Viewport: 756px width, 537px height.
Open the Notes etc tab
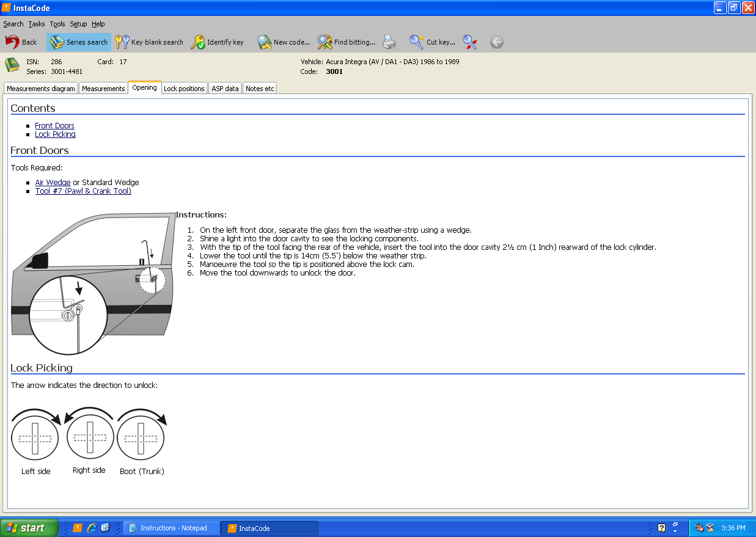260,89
